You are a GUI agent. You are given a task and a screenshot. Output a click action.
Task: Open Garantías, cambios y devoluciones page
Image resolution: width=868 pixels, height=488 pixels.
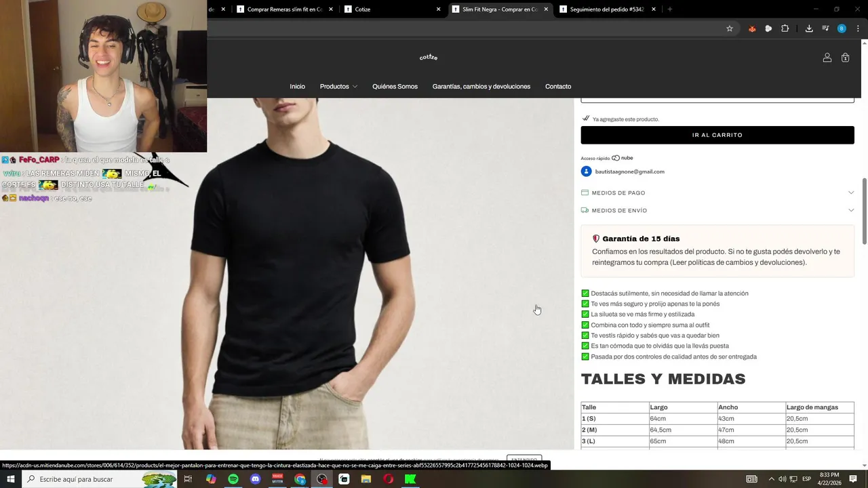(481, 86)
